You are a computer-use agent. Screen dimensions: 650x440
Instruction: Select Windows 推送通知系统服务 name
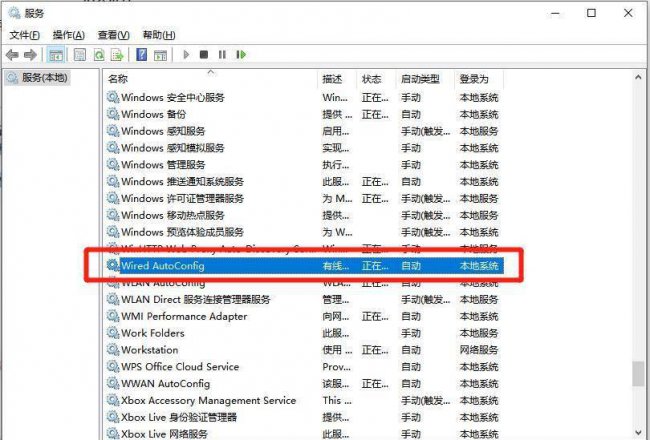click(182, 182)
